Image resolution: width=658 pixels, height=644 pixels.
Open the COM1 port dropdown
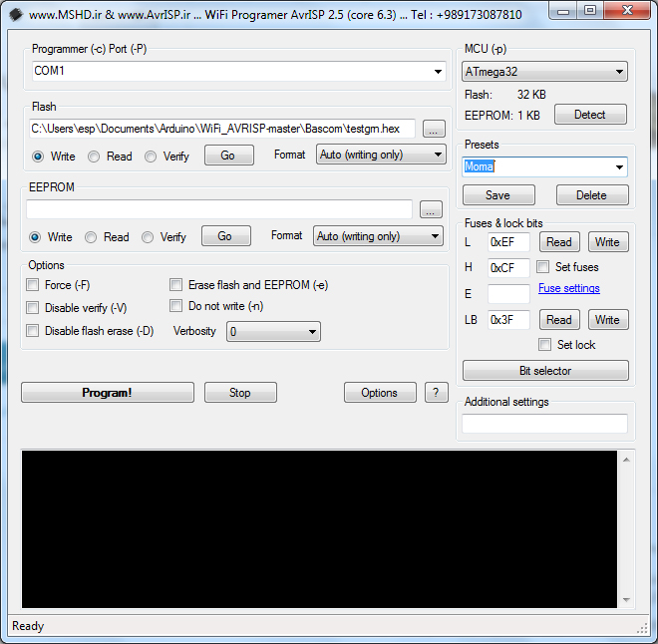coord(438,72)
